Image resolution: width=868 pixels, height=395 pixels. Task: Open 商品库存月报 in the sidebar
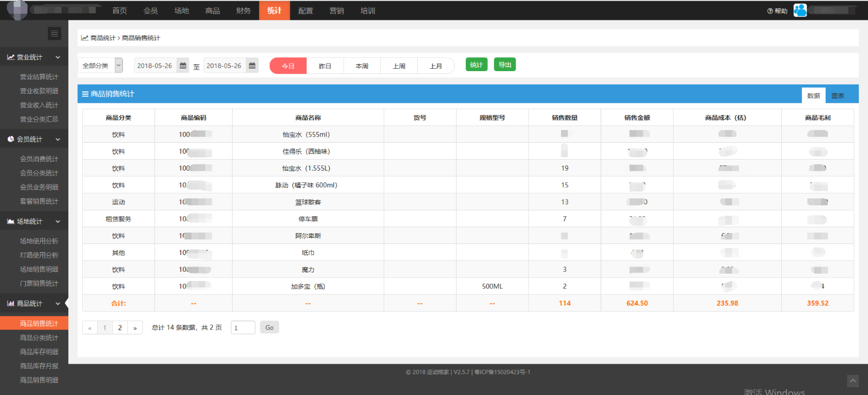(39, 366)
